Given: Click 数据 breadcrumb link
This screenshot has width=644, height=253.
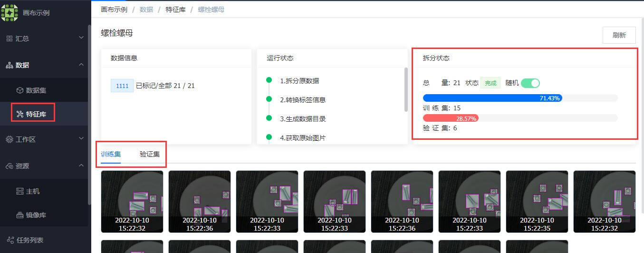Looking at the screenshot, I should [146, 10].
